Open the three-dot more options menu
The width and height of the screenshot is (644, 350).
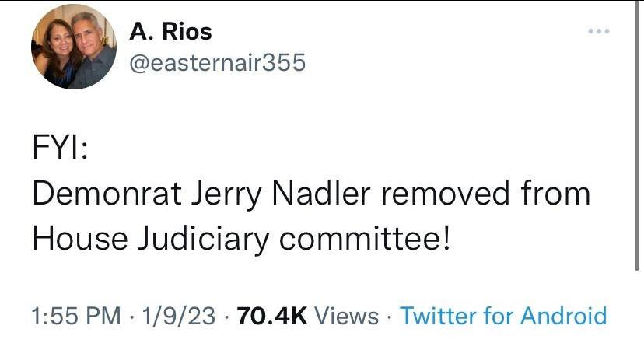598,31
